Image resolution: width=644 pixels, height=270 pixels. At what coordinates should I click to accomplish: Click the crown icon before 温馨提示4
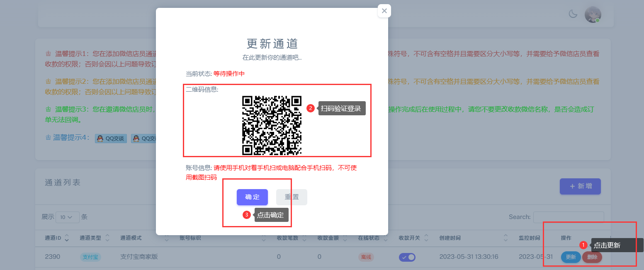pyautogui.click(x=48, y=138)
